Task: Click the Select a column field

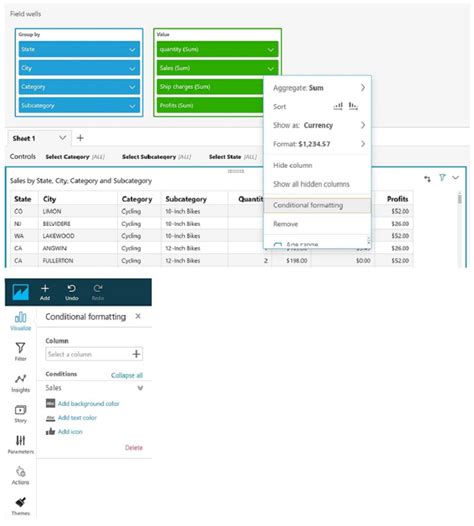Action: [x=94, y=354]
